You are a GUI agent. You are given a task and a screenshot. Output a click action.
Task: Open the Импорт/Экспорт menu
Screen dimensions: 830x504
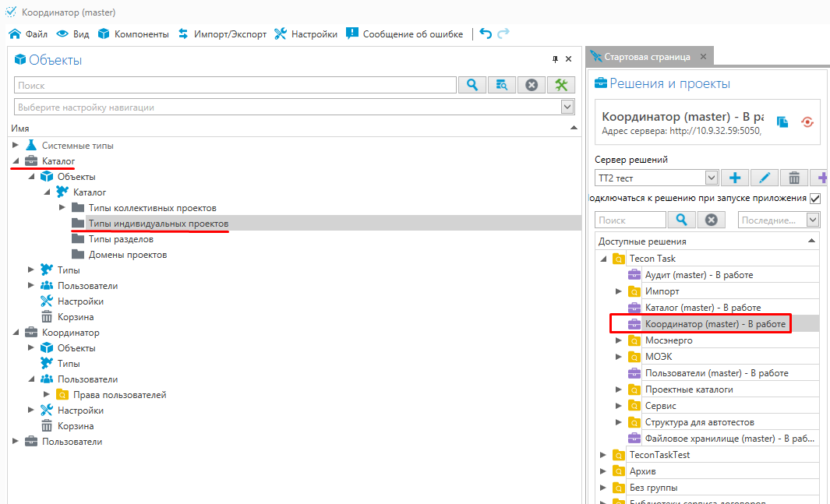[222, 33]
